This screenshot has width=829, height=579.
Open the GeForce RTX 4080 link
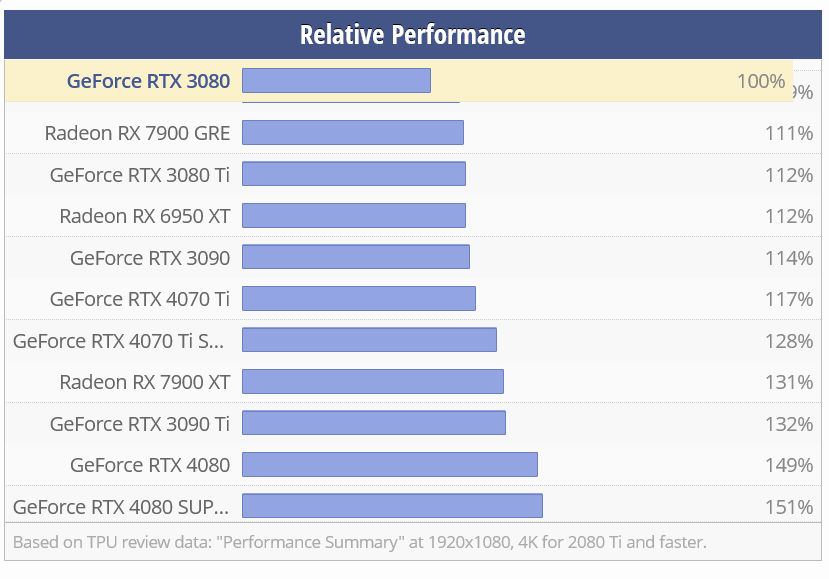150,465
